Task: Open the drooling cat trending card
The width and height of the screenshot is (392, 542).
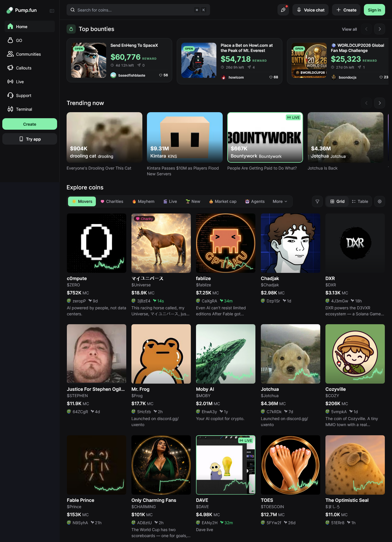Action: coord(104,137)
